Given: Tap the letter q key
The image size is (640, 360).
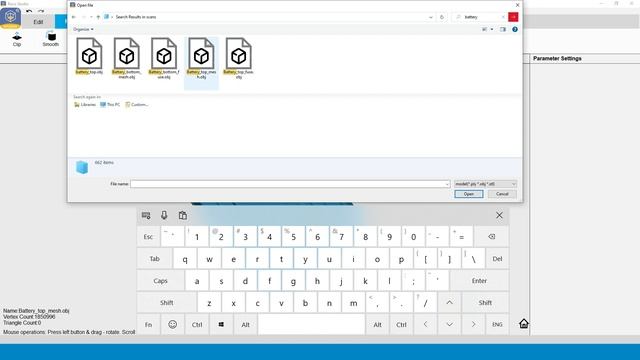Looking at the screenshot, I should 185,259.
